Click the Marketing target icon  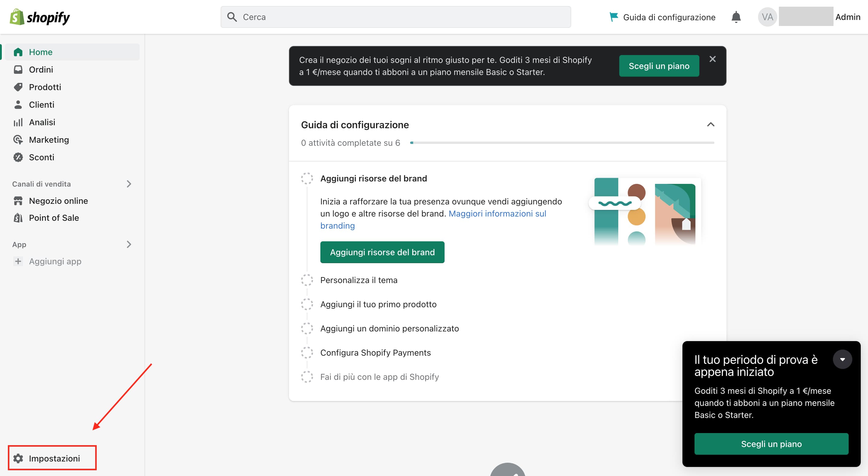(x=18, y=139)
